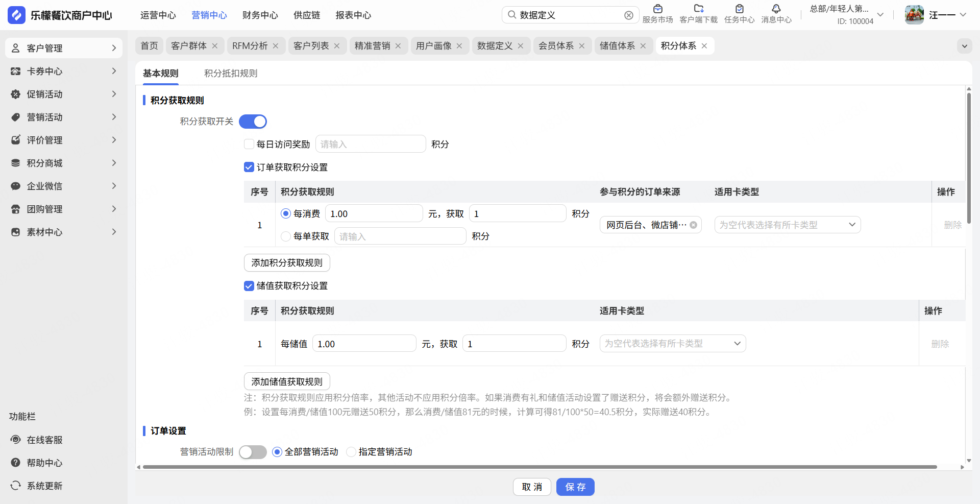Check the 每日访问奖励 checkbox

[249, 145]
